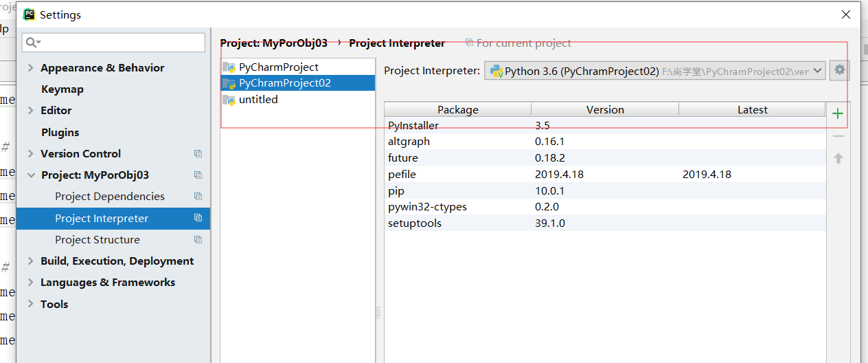This screenshot has width=868, height=363.
Task: Expand Appearance & Behavior section
Action: 30,67
